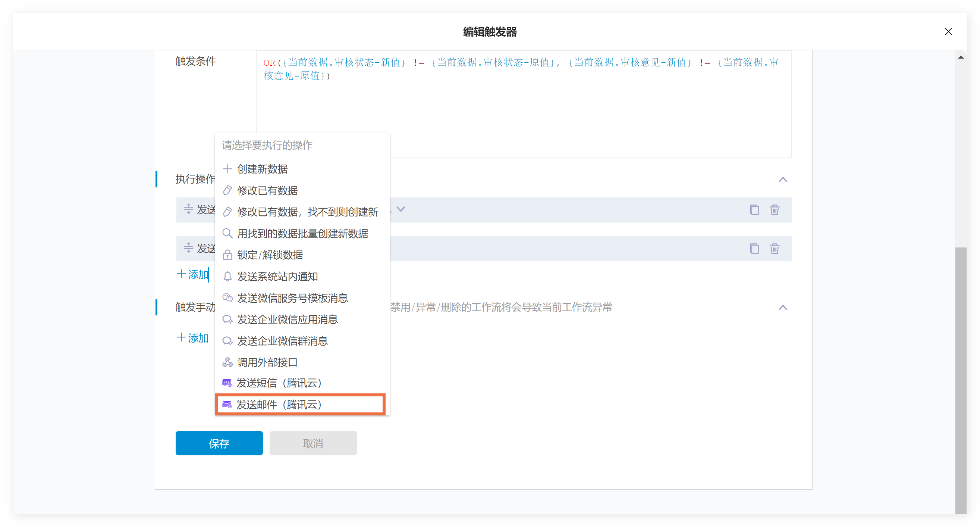Delete the second 发送 action row
980x527 pixels.
pos(774,249)
